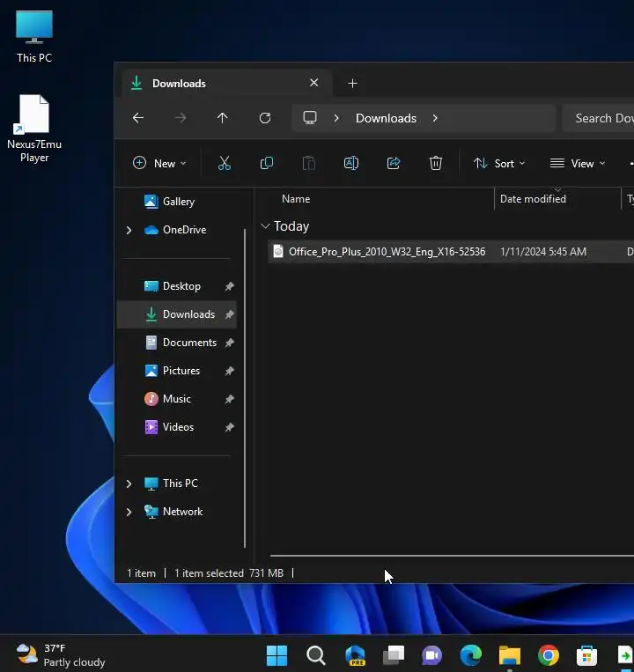Viewport: 634px width, 672px height.
Task: Go back with the left arrow
Action: 138,118
